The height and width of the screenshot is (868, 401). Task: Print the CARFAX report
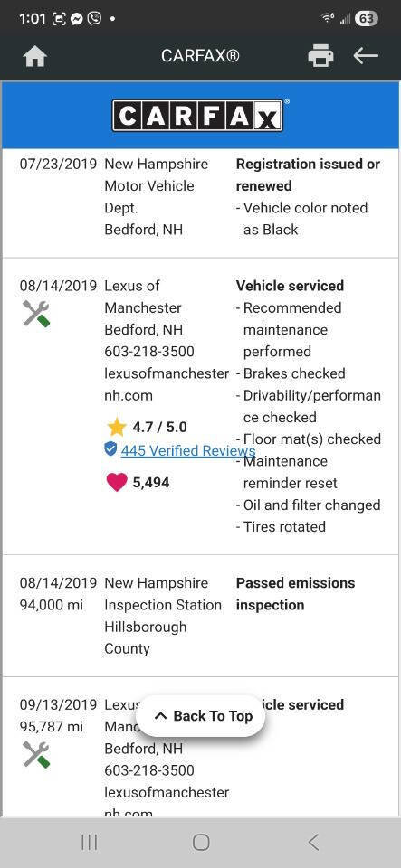320,56
